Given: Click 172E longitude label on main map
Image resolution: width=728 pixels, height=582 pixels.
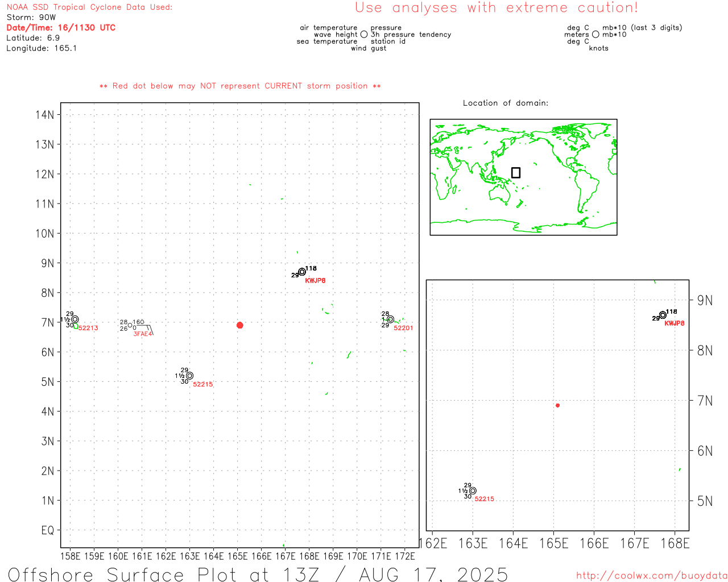Looking at the screenshot, I should (405, 556).
